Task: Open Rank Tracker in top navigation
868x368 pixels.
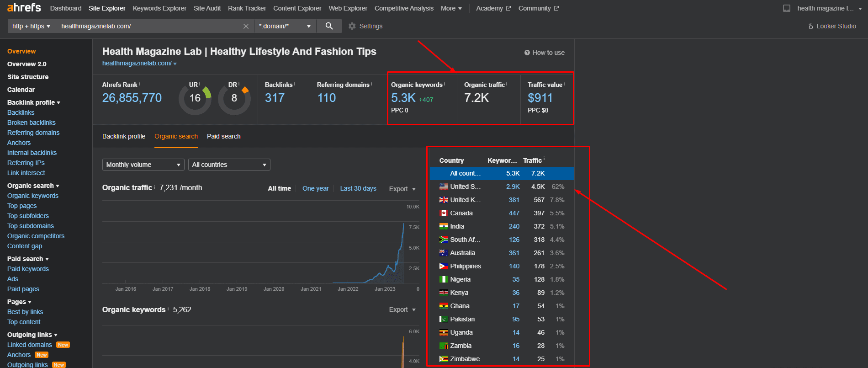Action: click(x=247, y=8)
